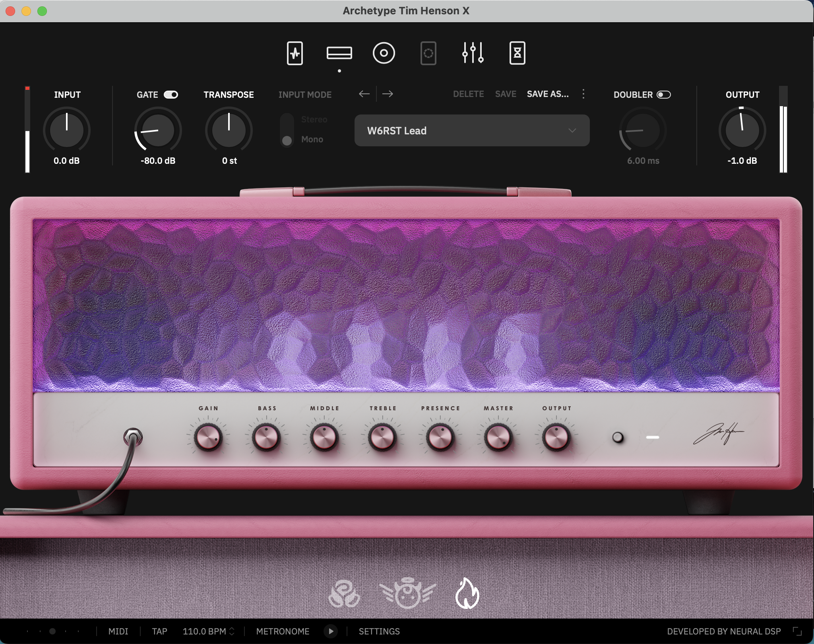Click the Mono input mode label
Viewport: 814px width, 644px height.
click(312, 140)
